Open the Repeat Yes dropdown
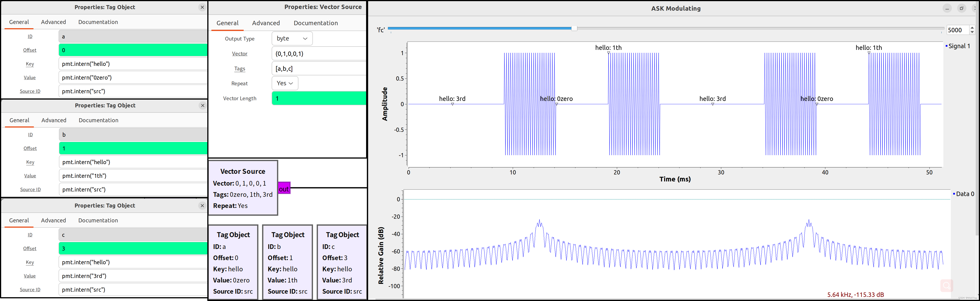980x301 pixels. coord(285,83)
